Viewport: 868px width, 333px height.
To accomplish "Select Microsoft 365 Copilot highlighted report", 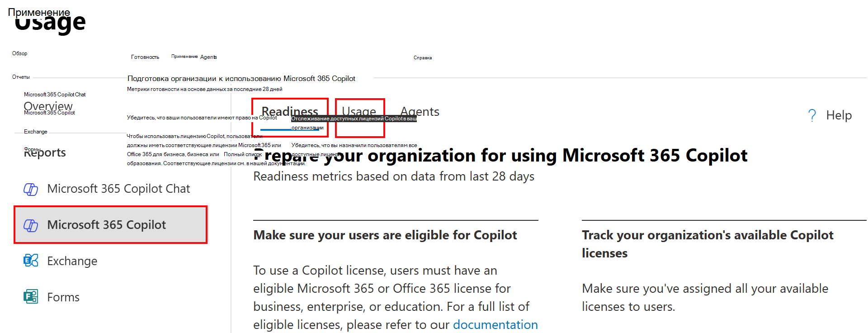I will [110, 225].
